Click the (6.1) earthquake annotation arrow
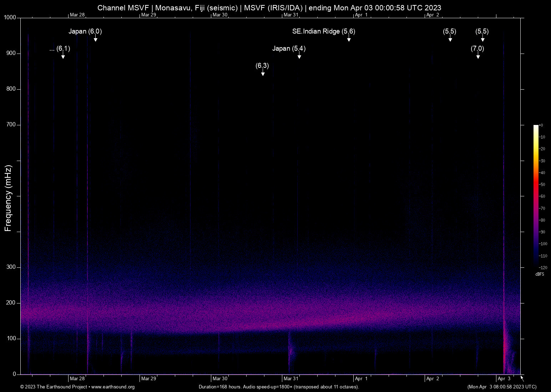This screenshot has height=392, width=551. click(x=63, y=55)
